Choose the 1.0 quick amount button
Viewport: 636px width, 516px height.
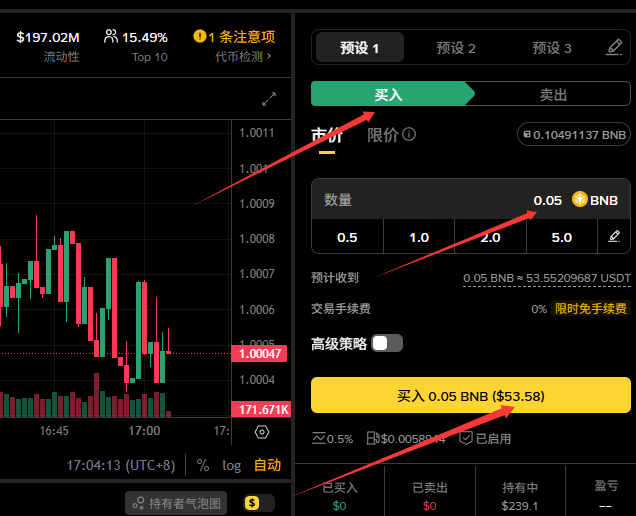(x=419, y=237)
